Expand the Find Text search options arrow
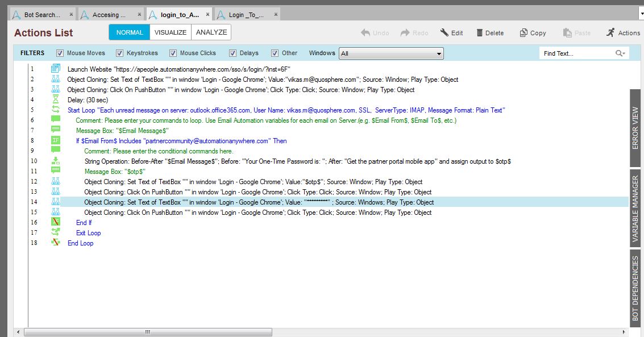Screen dimensions: 644x337 tap(624, 53)
